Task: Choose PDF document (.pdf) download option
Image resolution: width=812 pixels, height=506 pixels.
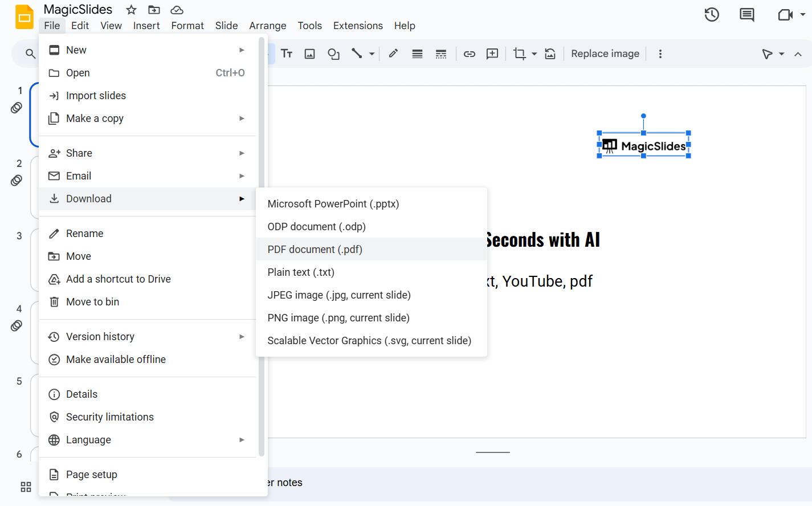Action: (x=315, y=250)
